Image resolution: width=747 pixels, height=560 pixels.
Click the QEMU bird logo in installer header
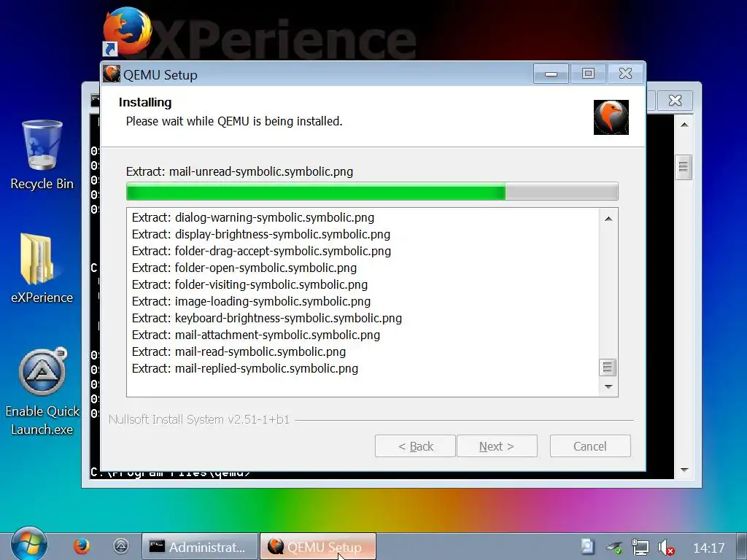(611, 117)
